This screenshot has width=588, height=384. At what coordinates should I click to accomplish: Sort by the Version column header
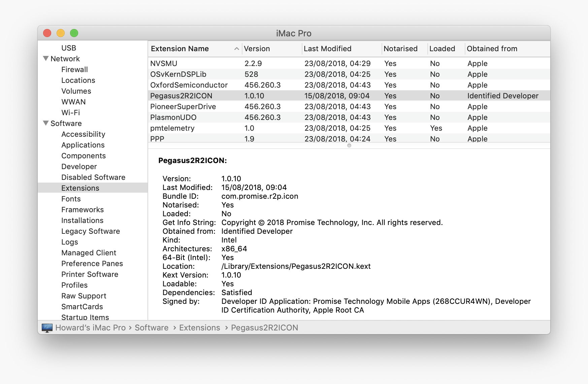click(x=257, y=49)
